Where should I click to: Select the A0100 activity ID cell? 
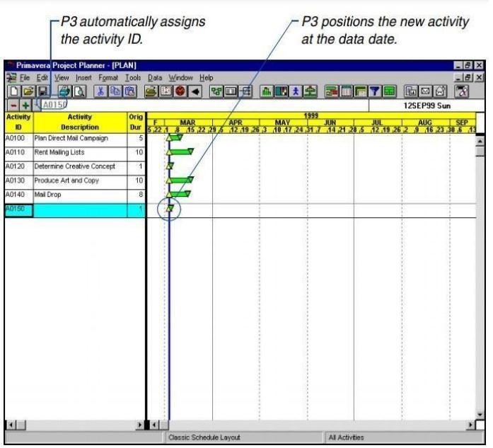[18, 139]
